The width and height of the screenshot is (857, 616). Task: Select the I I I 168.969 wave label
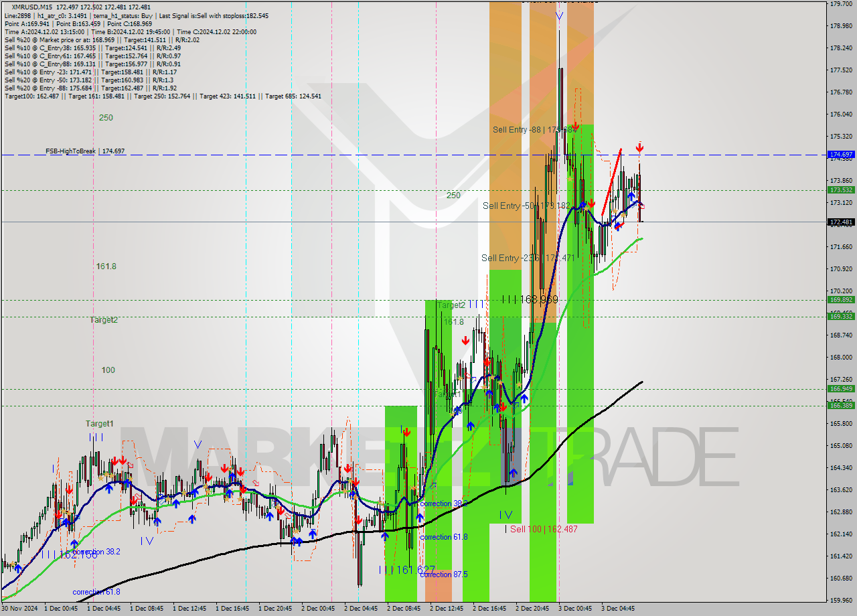(x=530, y=299)
